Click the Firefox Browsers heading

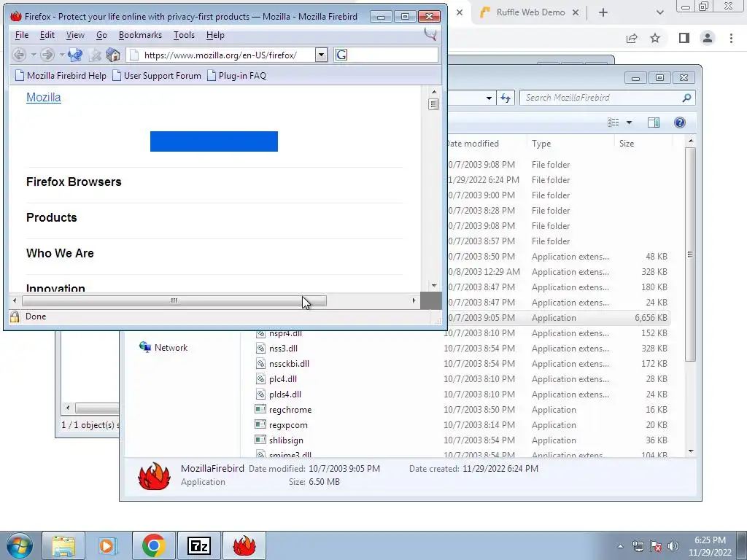point(74,182)
